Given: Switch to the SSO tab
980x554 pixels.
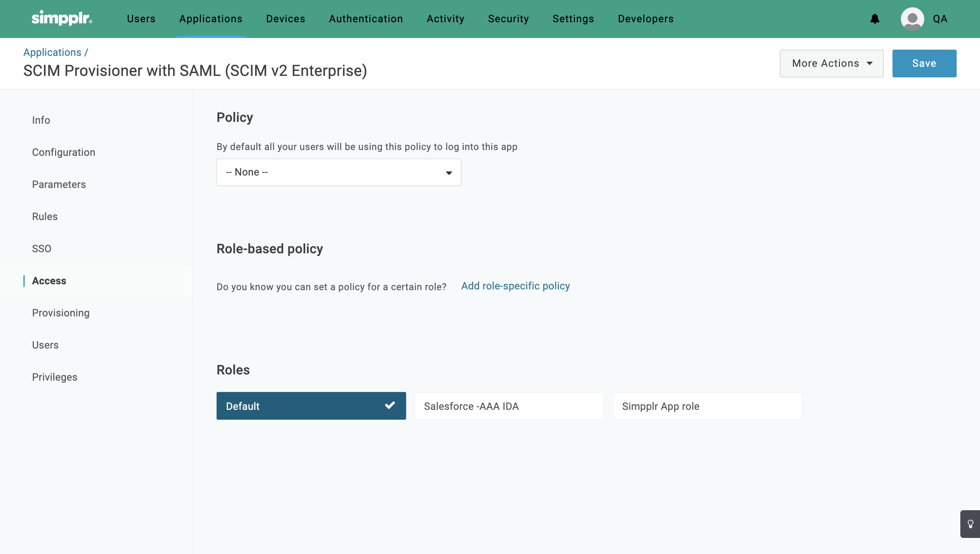Looking at the screenshot, I should coord(42,249).
